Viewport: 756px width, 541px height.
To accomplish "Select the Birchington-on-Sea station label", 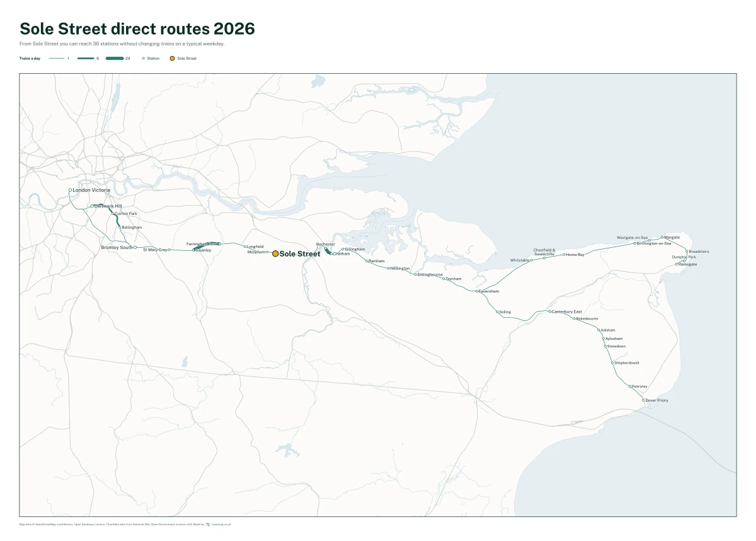I will click(x=654, y=243).
